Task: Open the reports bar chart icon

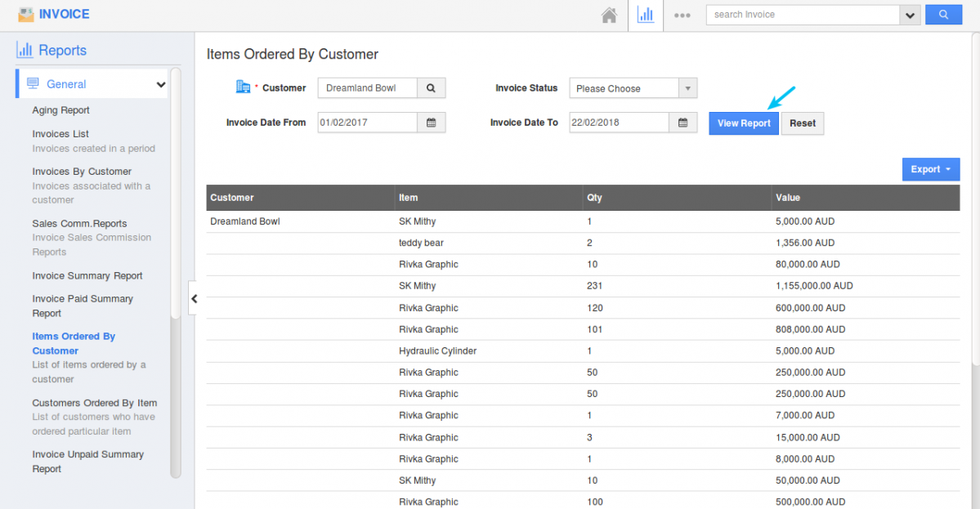Action: click(645, 15)
